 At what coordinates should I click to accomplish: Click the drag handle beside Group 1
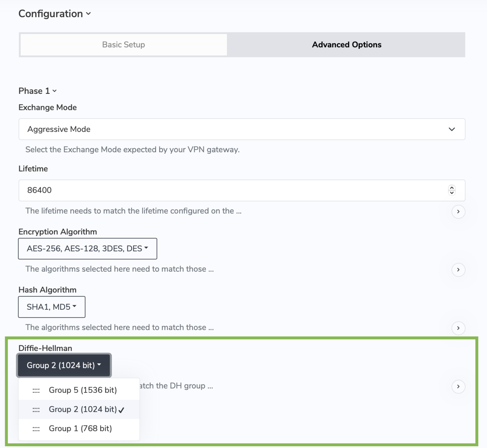tap(36, 428)
